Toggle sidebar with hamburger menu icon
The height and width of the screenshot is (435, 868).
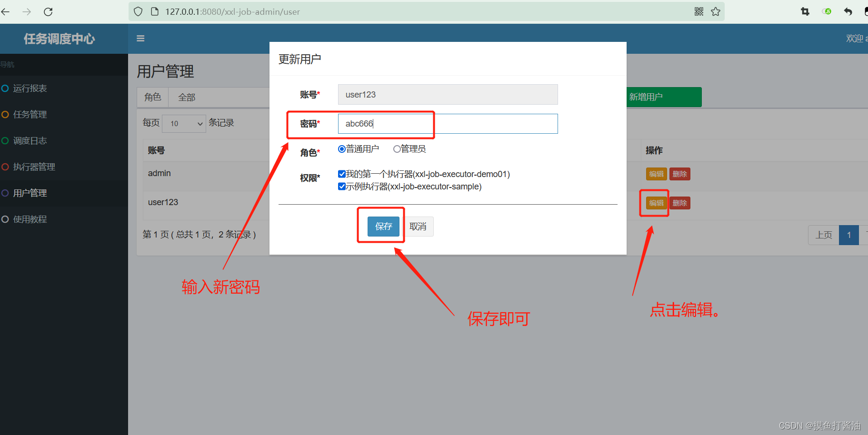(140, 39)
